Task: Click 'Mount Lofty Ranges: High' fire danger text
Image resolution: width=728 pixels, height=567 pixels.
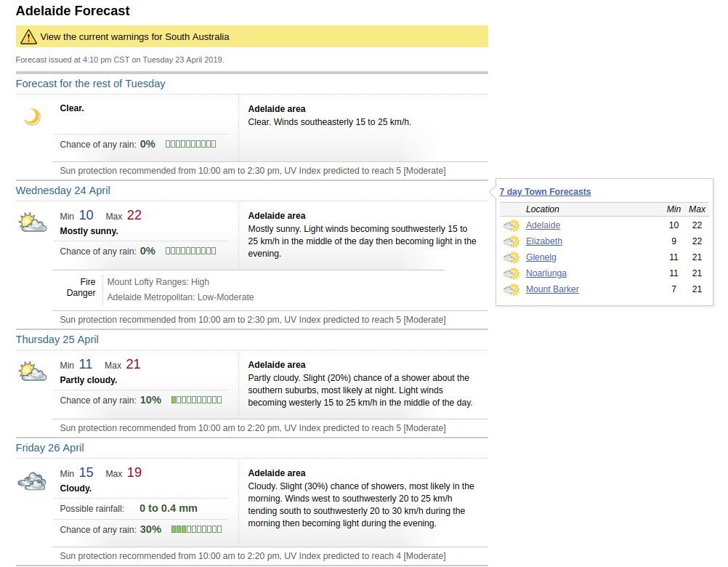Action: (158, 282)
